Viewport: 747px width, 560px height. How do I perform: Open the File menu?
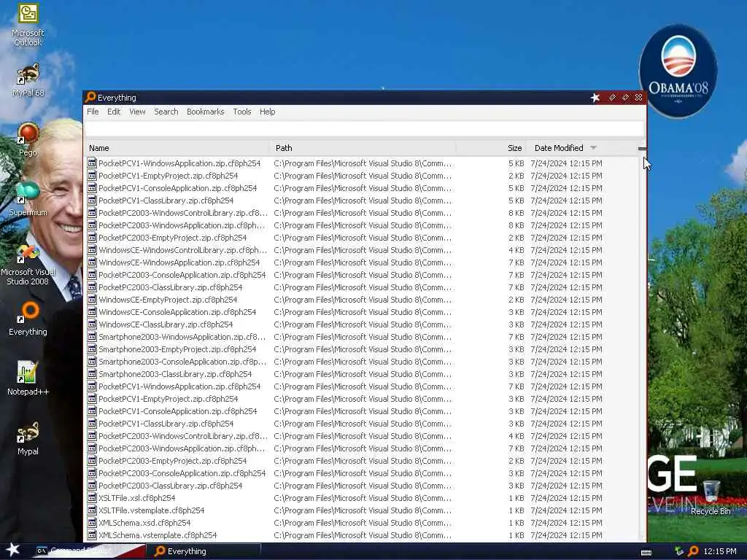[93, 112]
